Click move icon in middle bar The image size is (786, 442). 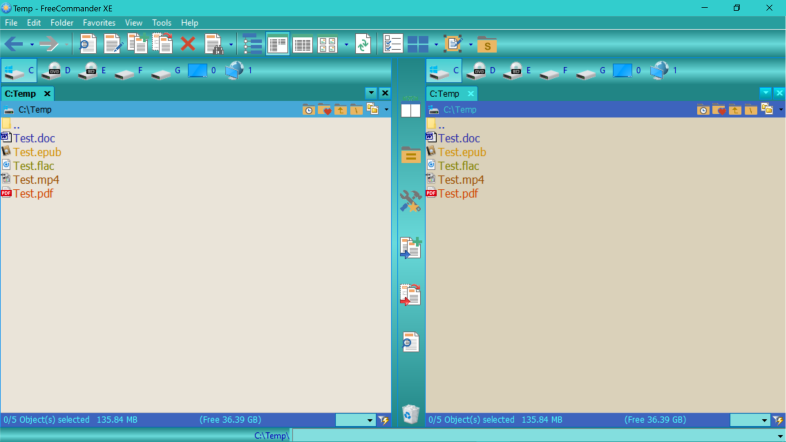[x=411, y=295]
